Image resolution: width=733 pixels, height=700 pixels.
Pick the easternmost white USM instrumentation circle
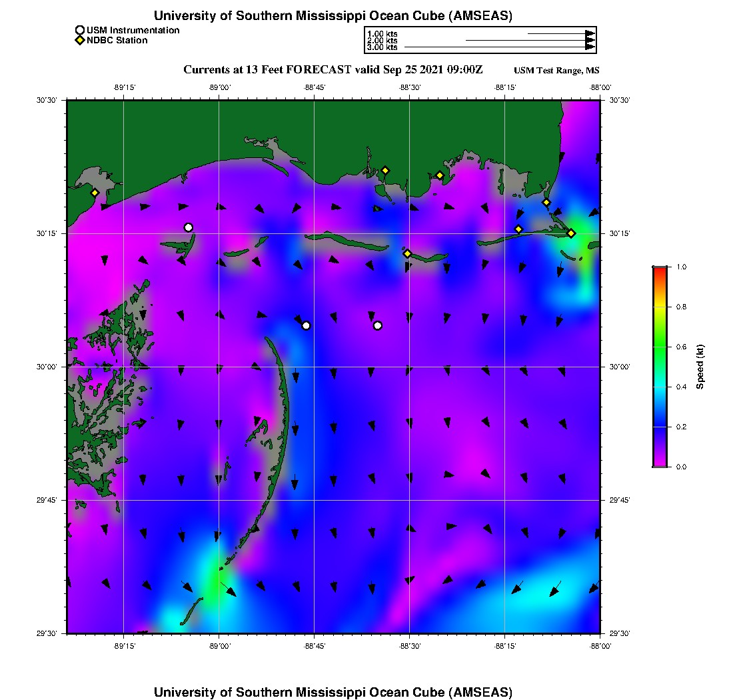click(378, 325)
